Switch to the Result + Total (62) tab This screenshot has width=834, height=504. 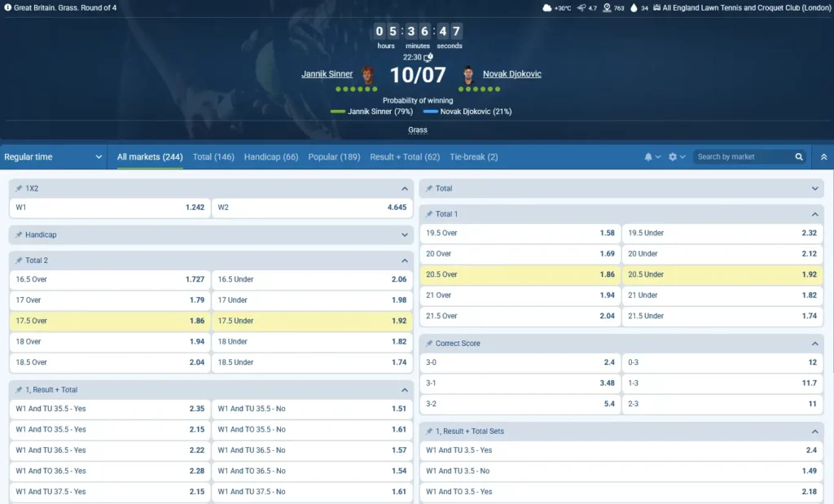(x=405, y=157)
